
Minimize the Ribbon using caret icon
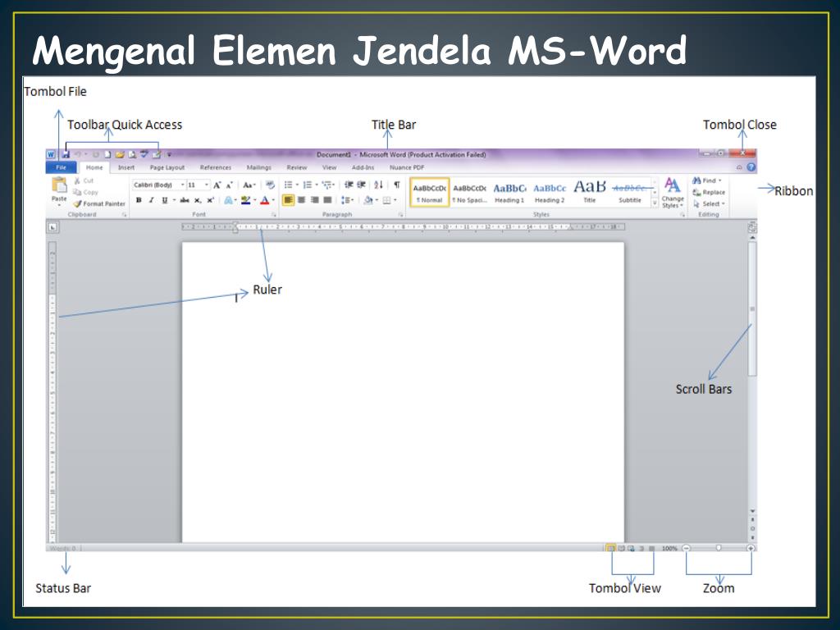[739, 167]
